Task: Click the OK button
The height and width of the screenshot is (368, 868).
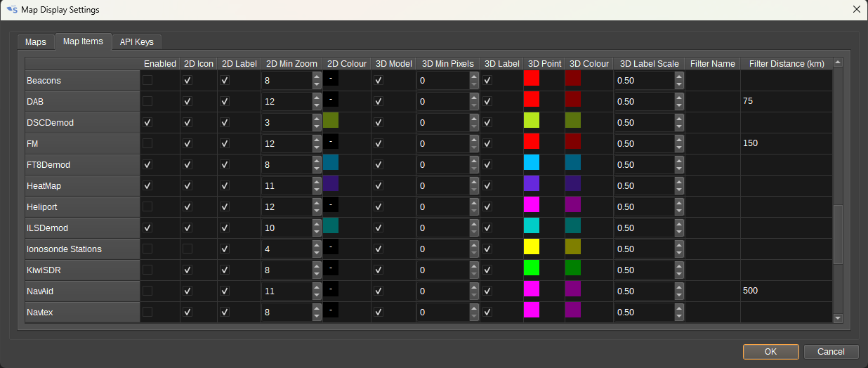Action: pos(770,351)
